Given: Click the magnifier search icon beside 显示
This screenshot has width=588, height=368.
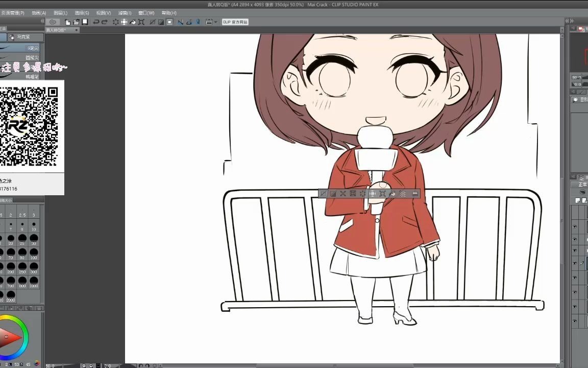Looking at the screenshot, I should [575, 100].
